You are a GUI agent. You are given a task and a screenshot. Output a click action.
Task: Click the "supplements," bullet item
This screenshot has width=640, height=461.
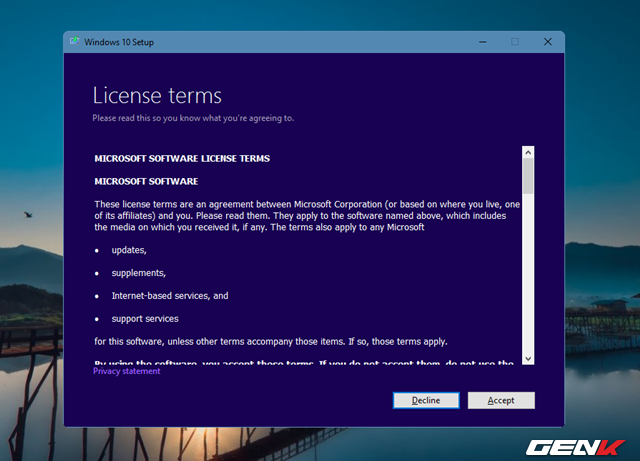pos(139,273)
